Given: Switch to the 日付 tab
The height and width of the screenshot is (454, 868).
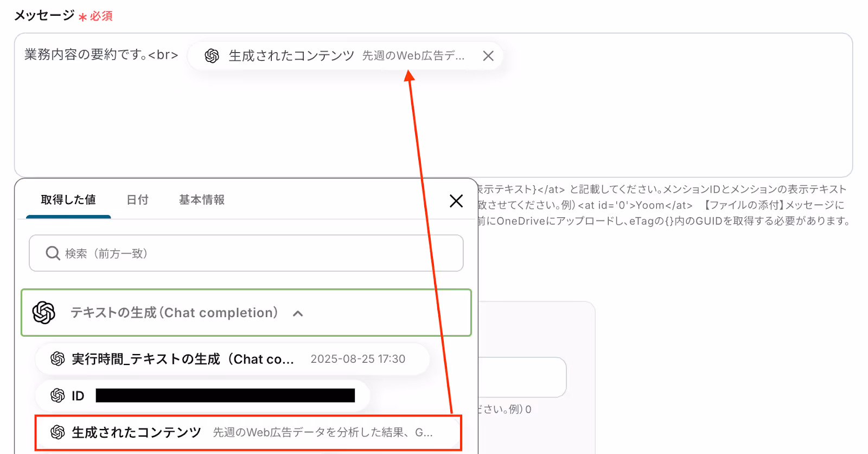Looking at the screenshot, I should point(137,200).
